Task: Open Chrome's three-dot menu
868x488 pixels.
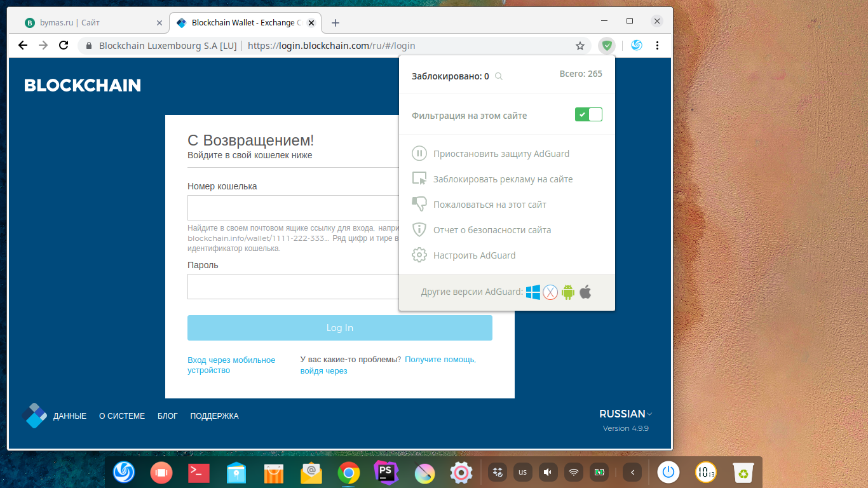Action: (x=657, y=46)
